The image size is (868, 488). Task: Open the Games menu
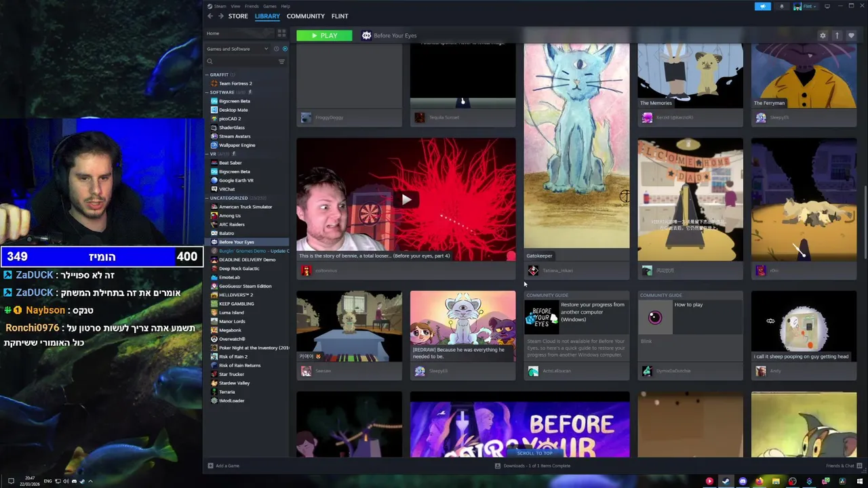270,6
